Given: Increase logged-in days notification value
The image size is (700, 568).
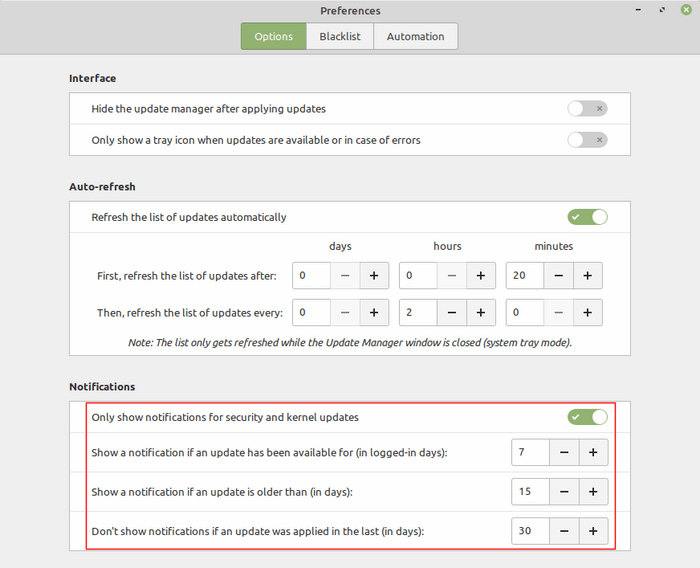Looking at the screenshot, I should [593, 452].
